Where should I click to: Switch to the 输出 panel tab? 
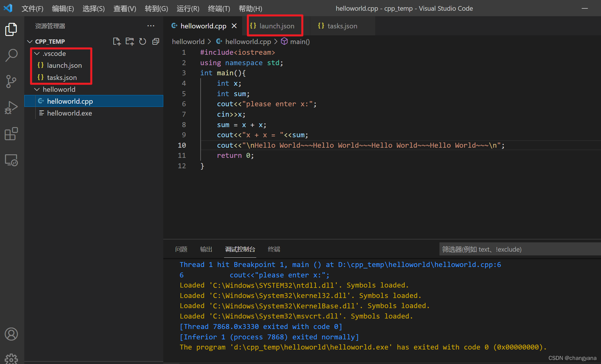(x=206, y=249)
